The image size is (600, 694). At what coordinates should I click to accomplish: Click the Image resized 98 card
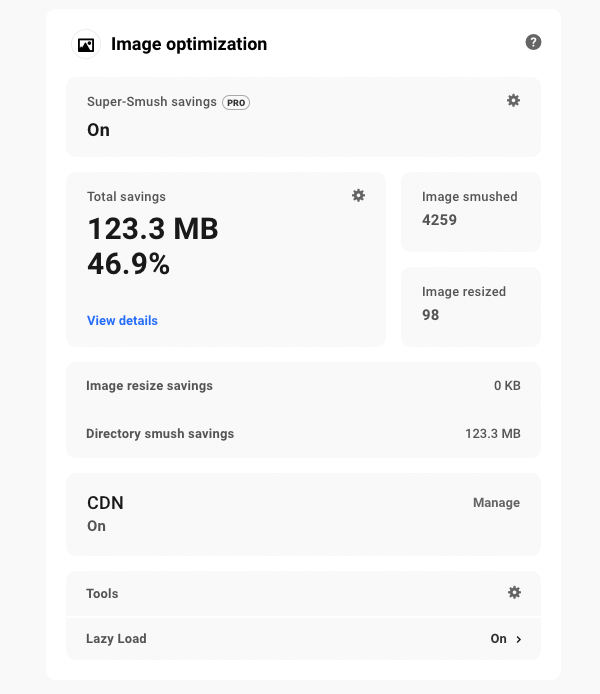tap(470, 304)
